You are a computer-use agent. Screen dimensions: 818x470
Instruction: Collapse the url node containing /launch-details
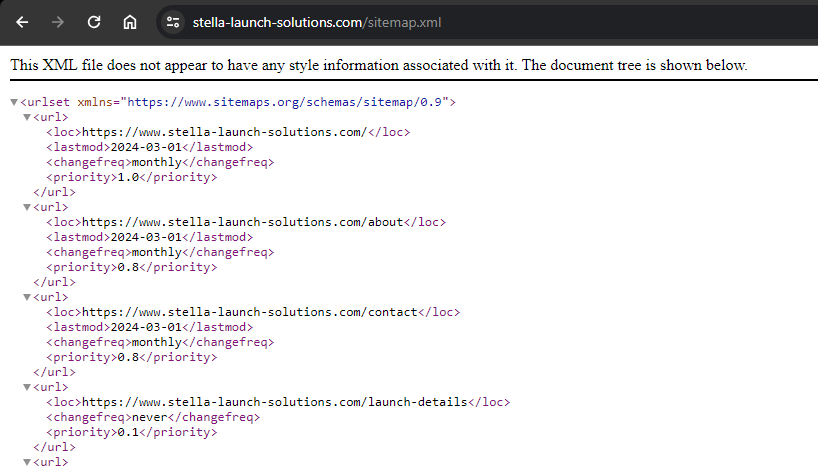click(x=27, y=387)
